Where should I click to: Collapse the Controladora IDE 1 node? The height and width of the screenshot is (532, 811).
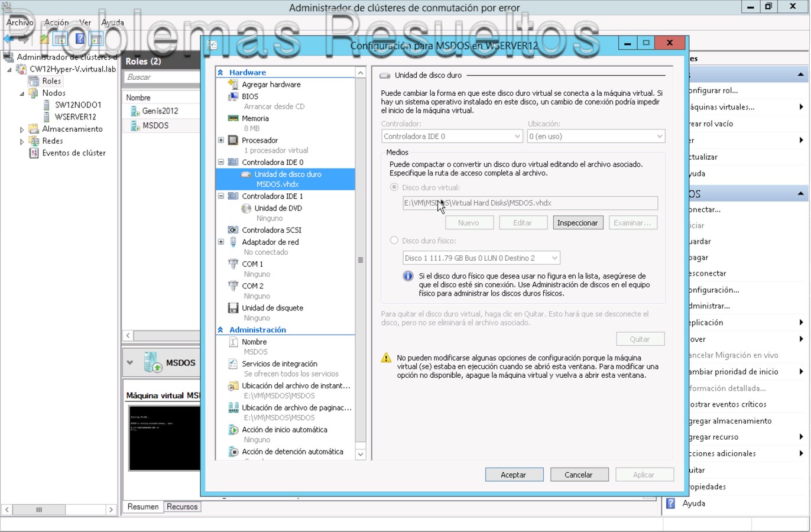point(221,196)
